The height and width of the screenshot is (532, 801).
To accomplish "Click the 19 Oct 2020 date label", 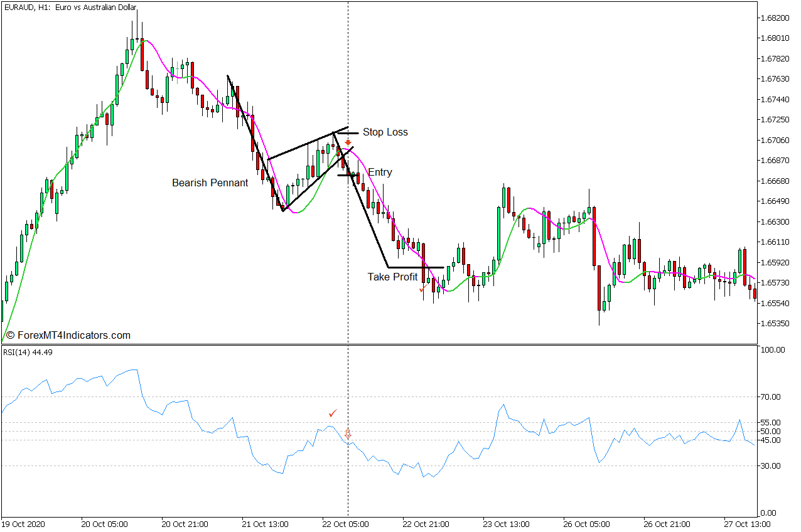I will pyautogui.click(x=24, y=524).
